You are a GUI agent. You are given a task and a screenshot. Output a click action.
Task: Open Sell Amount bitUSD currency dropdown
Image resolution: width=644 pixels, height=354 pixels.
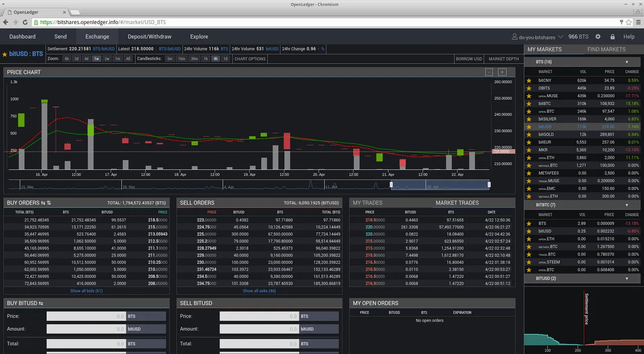pyautogui.click(x=319, y=329)
